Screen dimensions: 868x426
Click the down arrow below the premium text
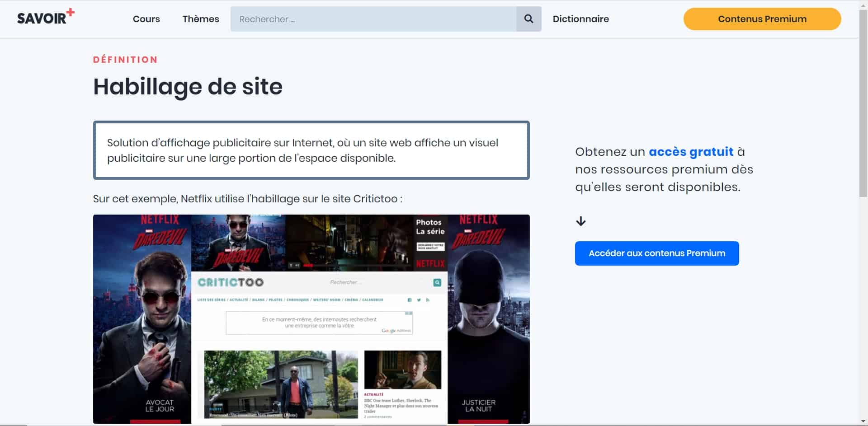pos(581,221)
